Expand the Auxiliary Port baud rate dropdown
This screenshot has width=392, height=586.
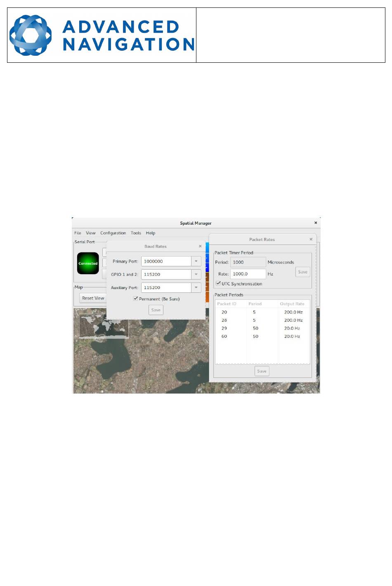click(x=196, y=287)
